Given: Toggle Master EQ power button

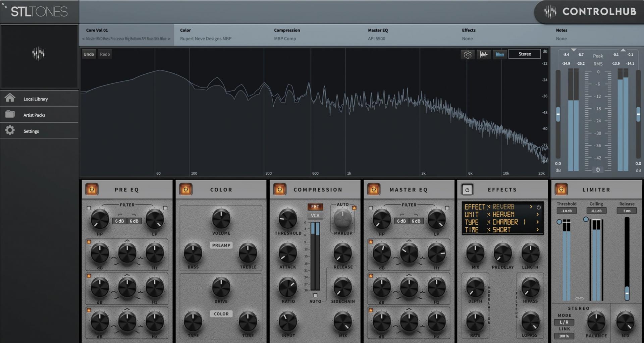Looking at the screenshot, I should click(x=373, y=189).
